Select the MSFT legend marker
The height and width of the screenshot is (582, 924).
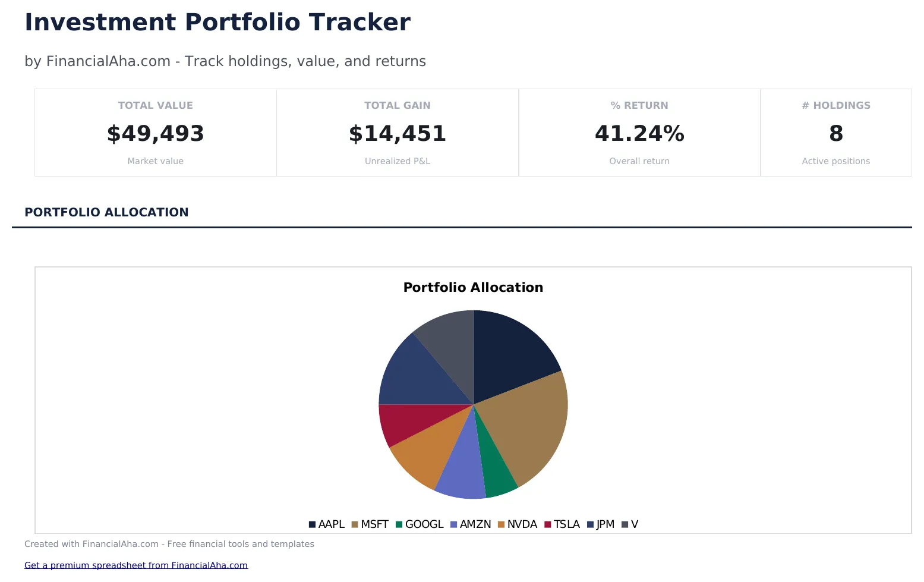click(354, 524)
